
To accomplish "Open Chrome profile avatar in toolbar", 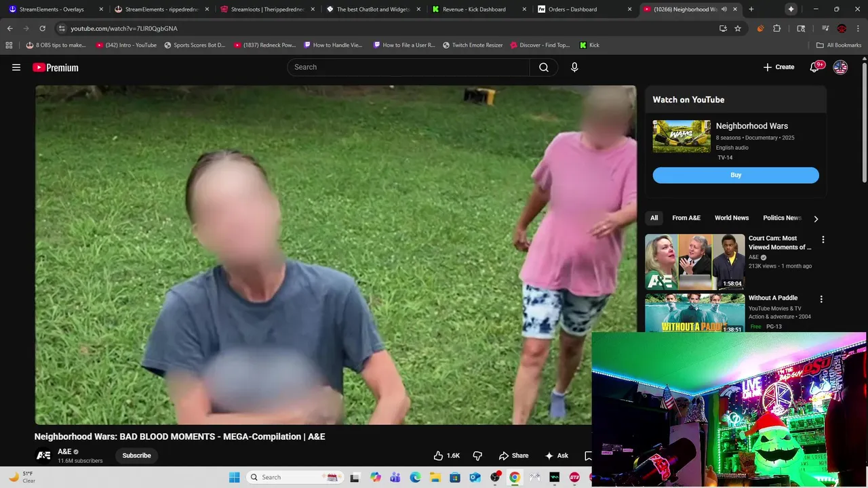I will tap(842, 28).
